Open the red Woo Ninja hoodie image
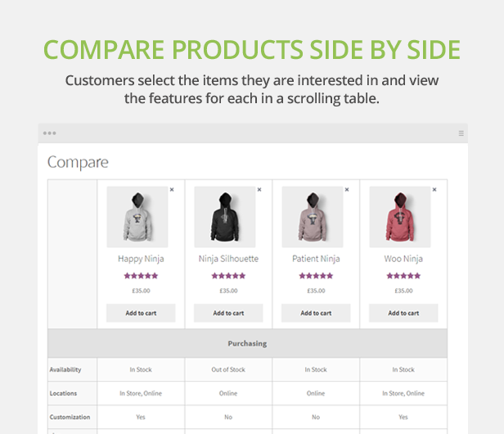The image size is (504, 434). (x=400, y=217)
